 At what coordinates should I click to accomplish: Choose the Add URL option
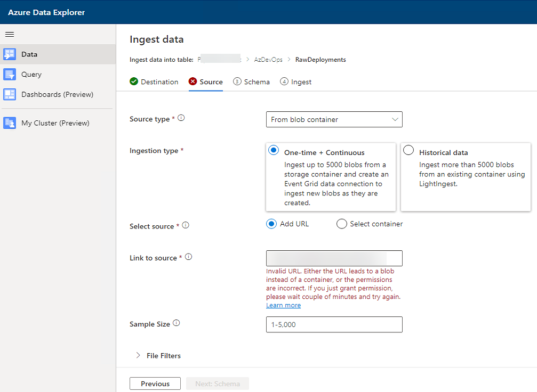(271, 224)
